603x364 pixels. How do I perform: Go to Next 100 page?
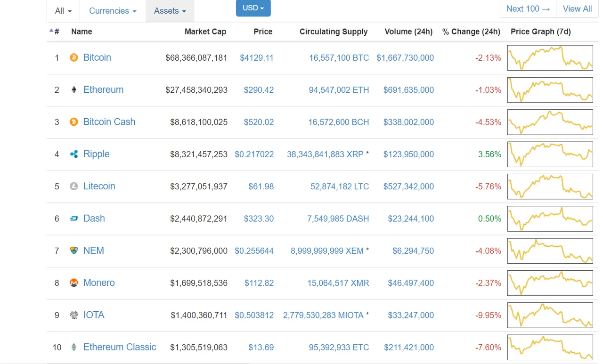click(x=528, y=9)
